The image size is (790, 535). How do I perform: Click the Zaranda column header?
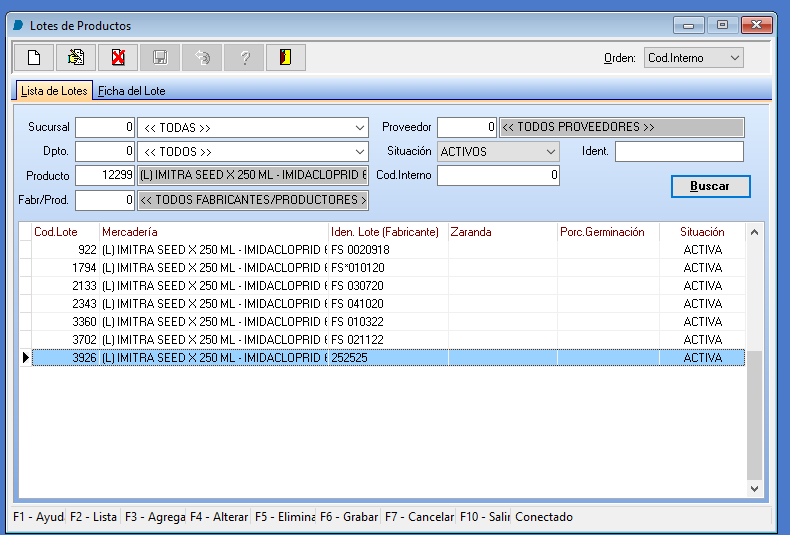pos(503,232)
